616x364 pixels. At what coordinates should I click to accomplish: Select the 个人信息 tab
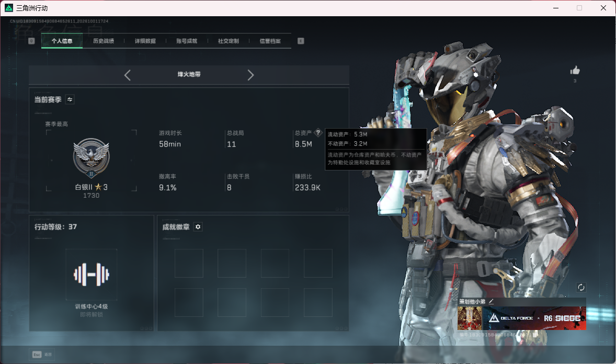(x=62, y=41)
